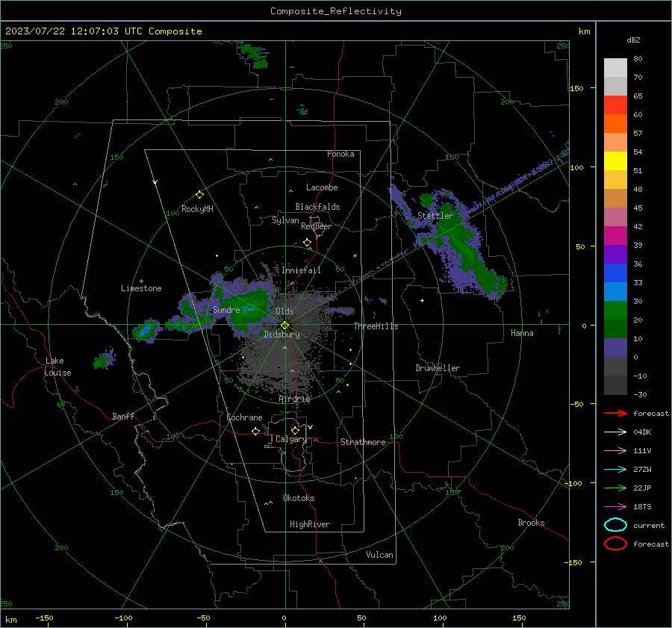
Task: Select the yellow 51-54 dBZ color swatch
Action: 615,161
